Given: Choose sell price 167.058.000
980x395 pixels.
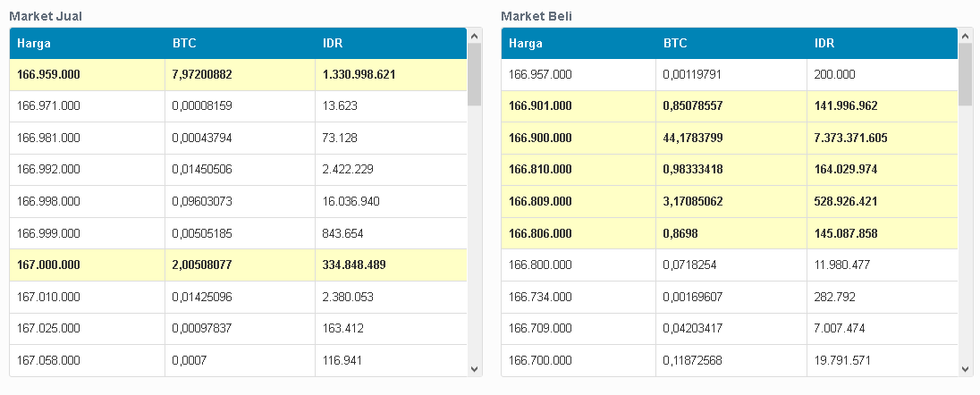Looking at the screenshot, I should (x=48, y=360).
